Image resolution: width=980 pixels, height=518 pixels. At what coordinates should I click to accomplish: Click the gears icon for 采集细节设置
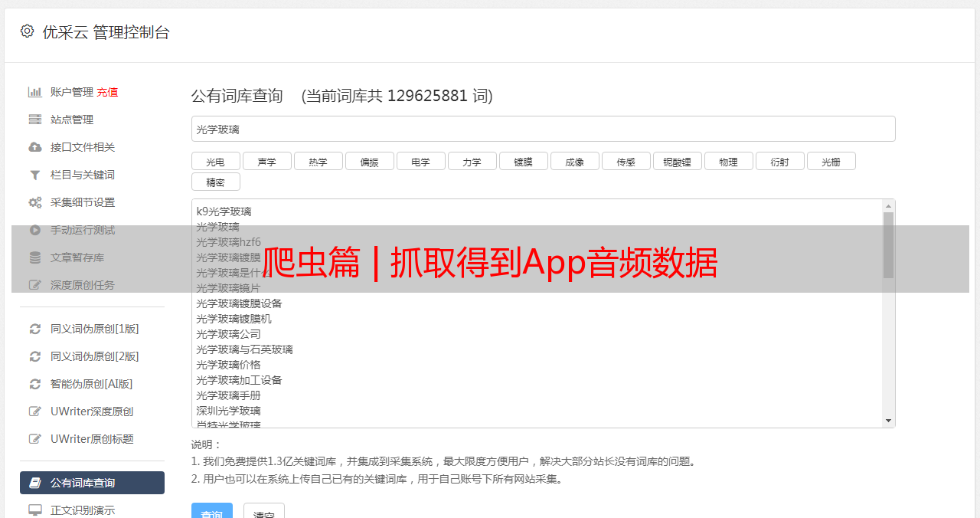point(34,202)
